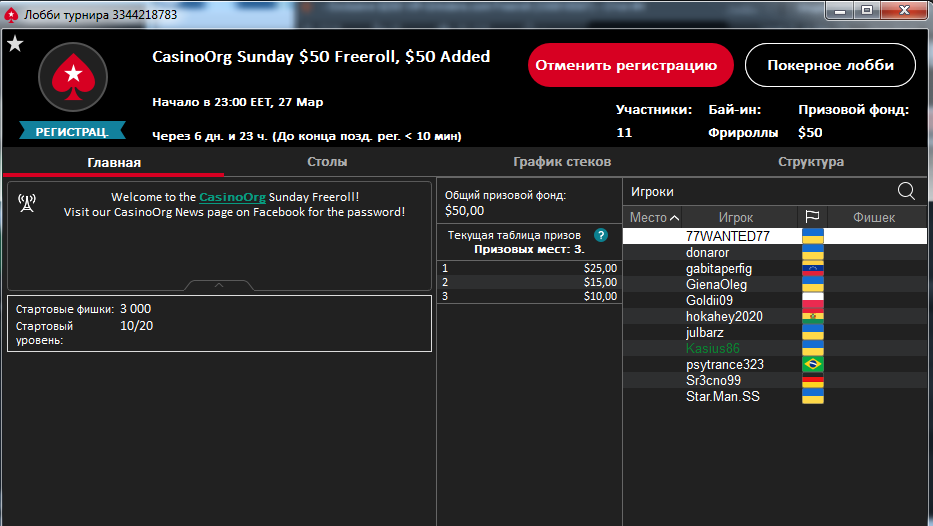The image size is (933, 526).
Task: Click the Начало в 23:00 EET text
Action: pos(237,102)
